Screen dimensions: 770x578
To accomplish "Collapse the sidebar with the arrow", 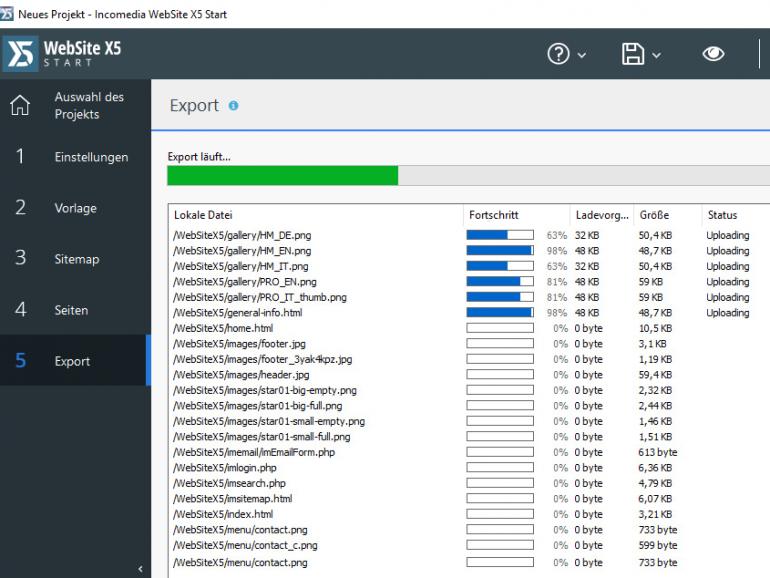I will pos(140,569).
